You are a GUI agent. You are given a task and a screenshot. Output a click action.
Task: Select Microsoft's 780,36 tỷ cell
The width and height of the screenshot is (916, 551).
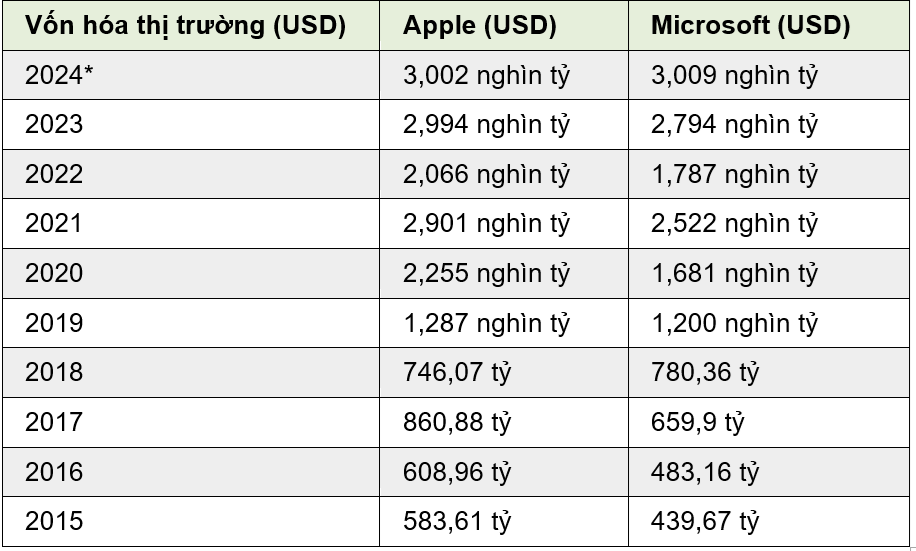point(705,372)
